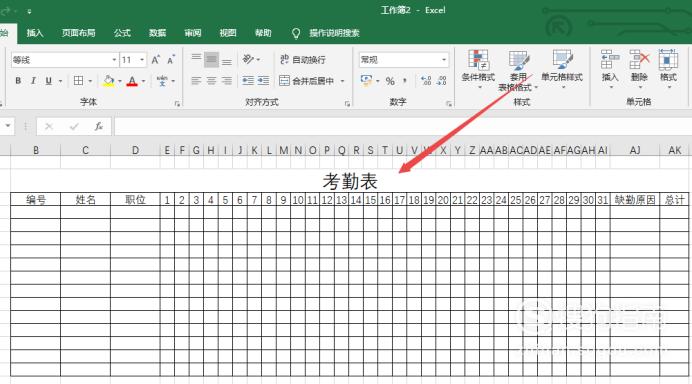The width and height of the screenshot is (692, 384).
Task: Align text right
Action: click(x=227, y=81)
